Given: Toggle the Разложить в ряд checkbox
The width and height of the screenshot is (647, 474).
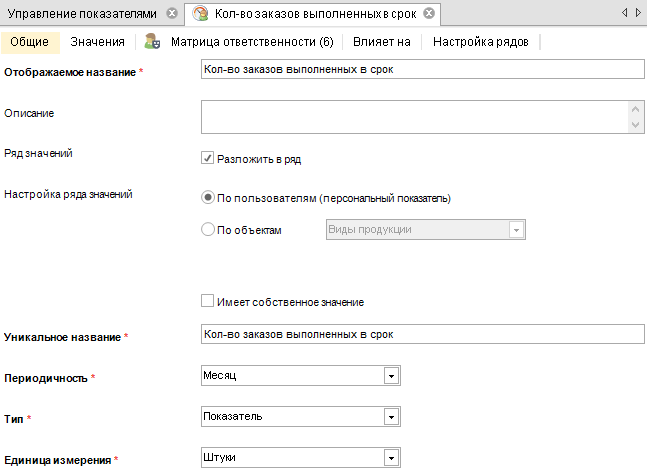Looking at the screenshot, I should coord(208,158).
